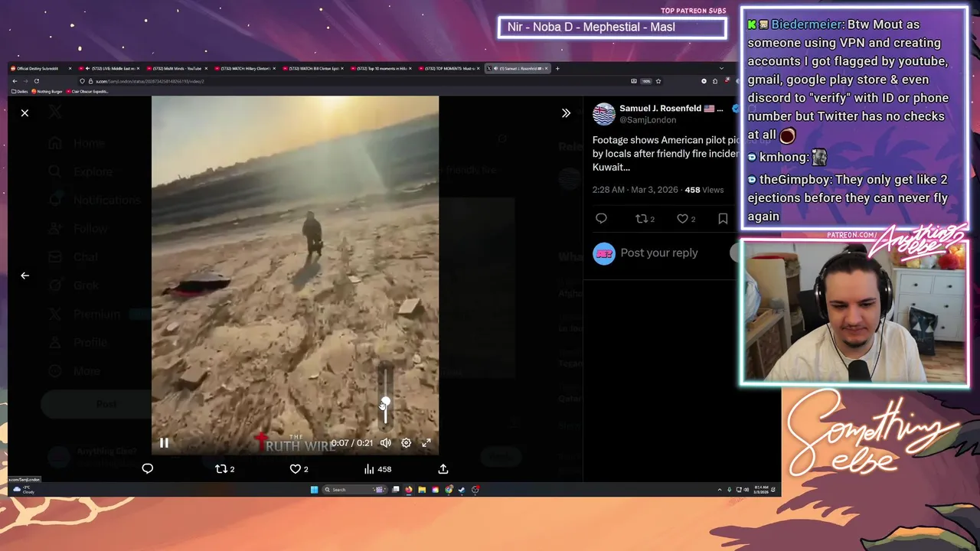Go back with the left arrow
The height and width of the screenshot is (551, 980).
pyautogui.click(x=24, y=275)
